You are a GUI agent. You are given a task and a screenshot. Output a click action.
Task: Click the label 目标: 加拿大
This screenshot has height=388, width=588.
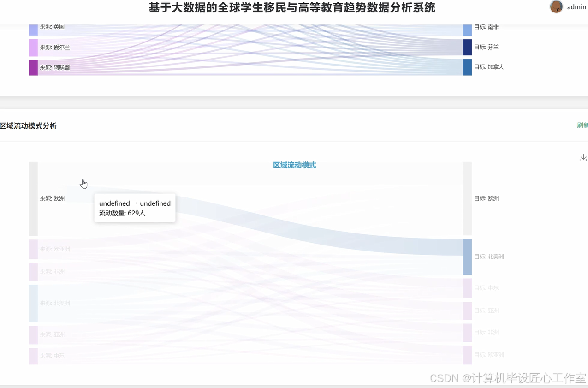click(489, 67)
